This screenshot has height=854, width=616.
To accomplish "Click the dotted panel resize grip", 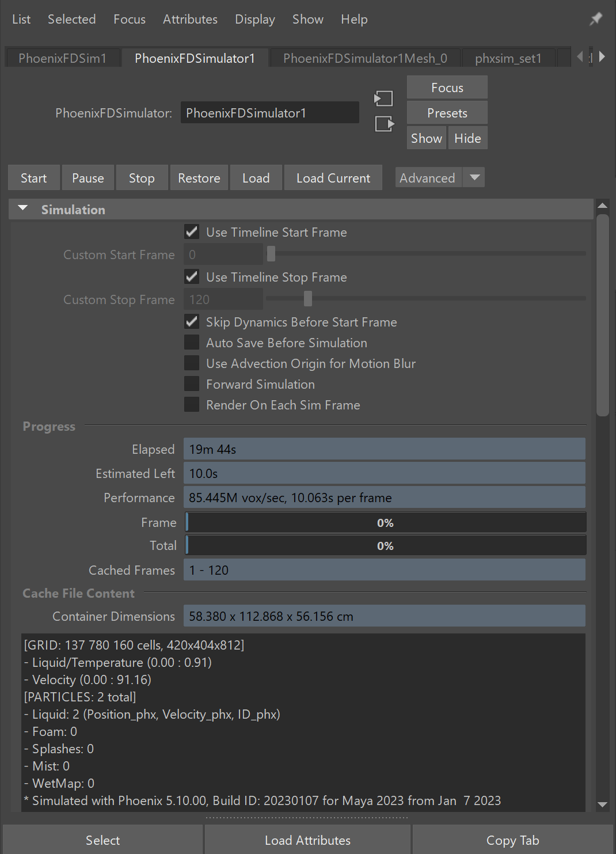I will tap(307, 818).
